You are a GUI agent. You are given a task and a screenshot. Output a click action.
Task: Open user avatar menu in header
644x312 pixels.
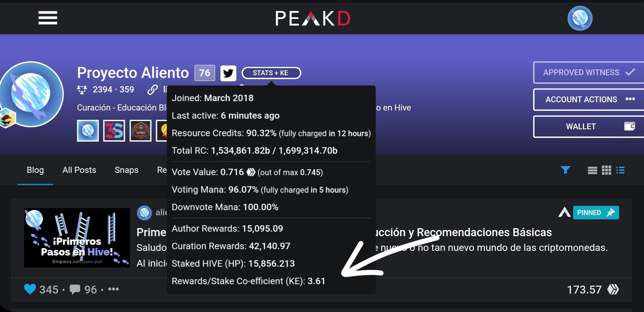pos(580,18)
